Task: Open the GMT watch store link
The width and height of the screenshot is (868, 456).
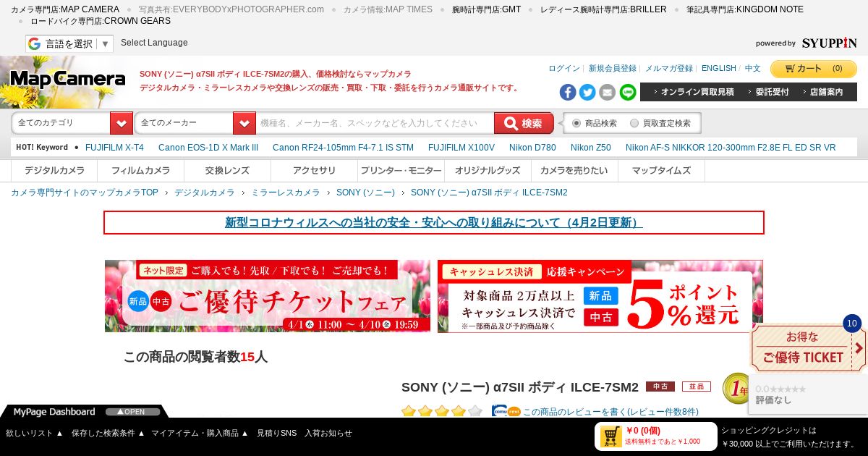Action: click(486, 9)
